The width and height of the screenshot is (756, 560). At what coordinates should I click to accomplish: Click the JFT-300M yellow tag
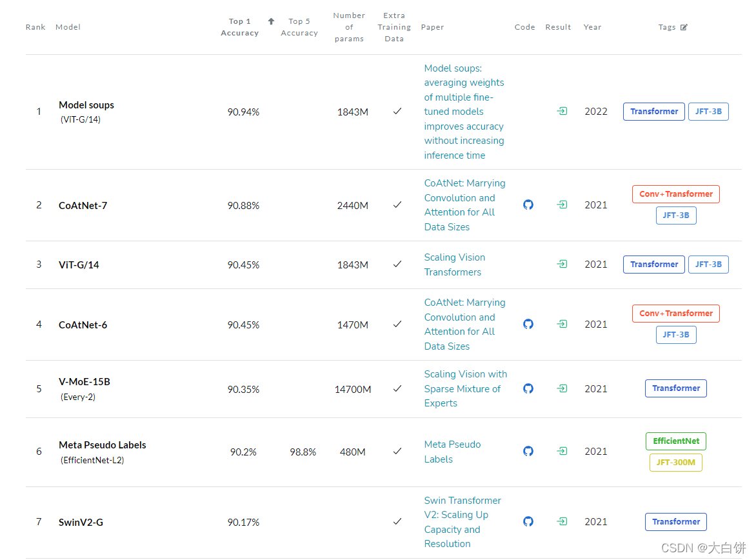[x=676, y=463]
